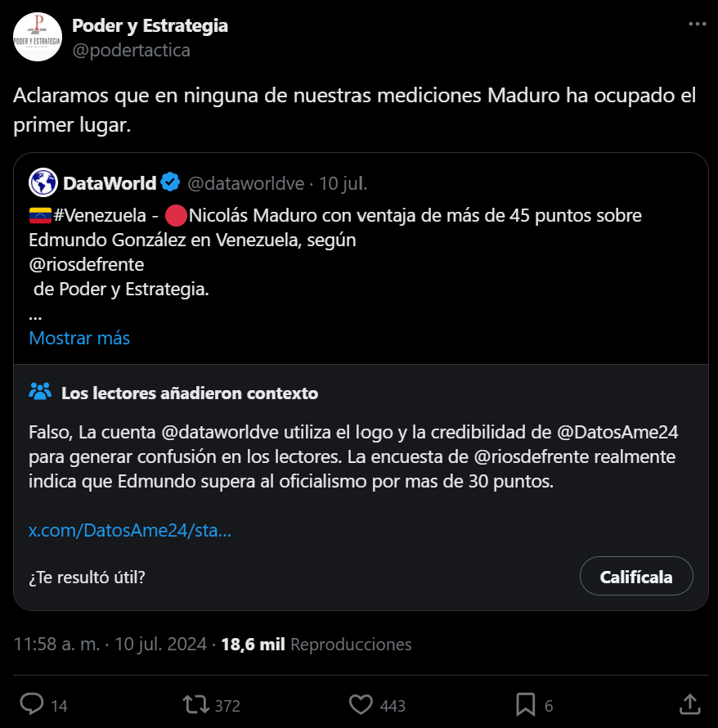The width and height of the screenshot is (718, 728).
Task: Repost this tweet using the retweet icon
Action: pos(196,704)
